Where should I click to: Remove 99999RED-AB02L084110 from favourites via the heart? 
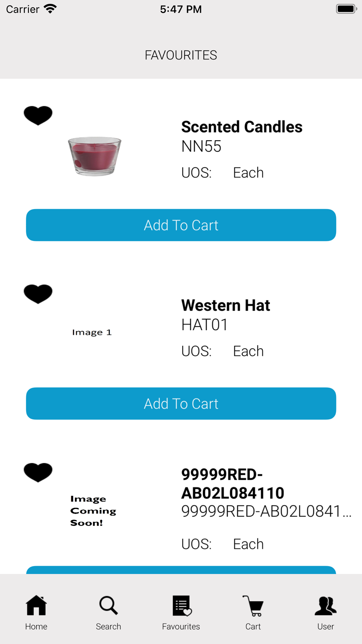[x=38, y=472]
